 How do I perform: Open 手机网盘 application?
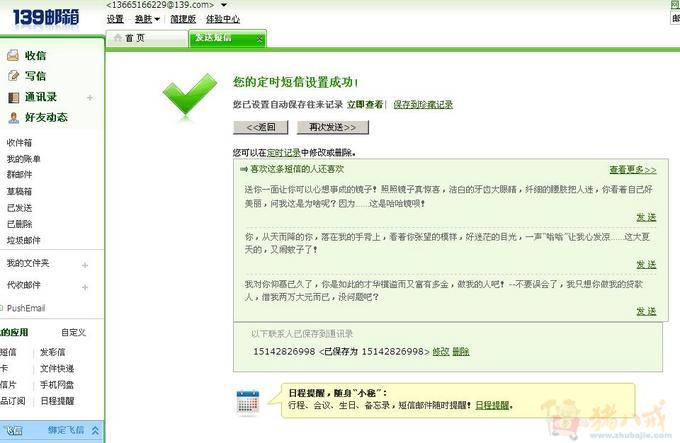point(57,384)
